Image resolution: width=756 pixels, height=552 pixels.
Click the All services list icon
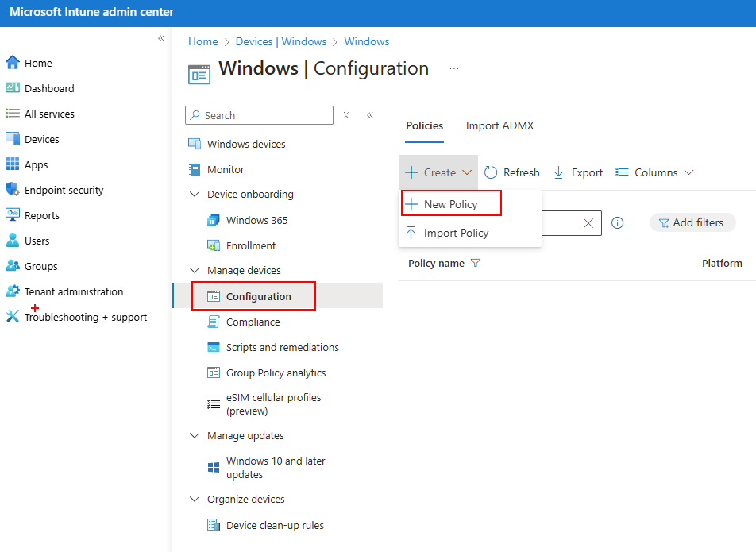click(13, 114)
